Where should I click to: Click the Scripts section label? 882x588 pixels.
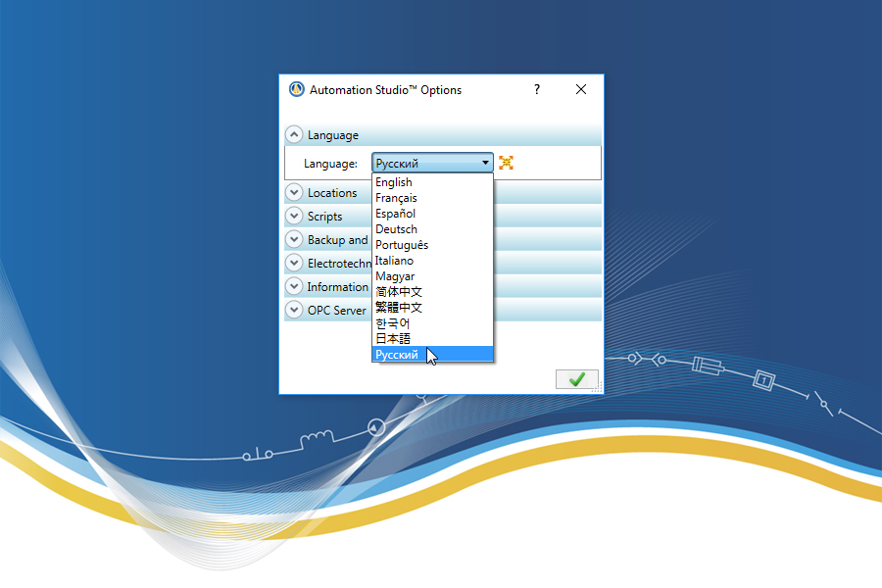pyautogui.click(x=324, y=217)
